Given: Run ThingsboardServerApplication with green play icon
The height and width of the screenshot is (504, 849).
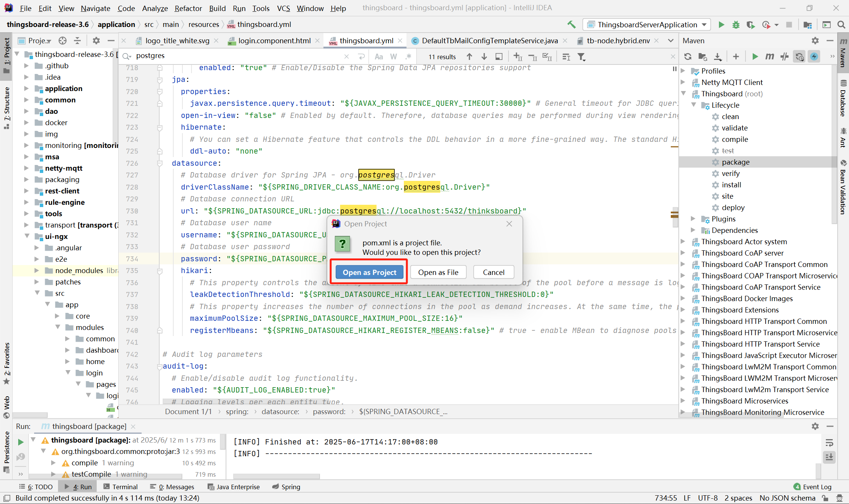Looking at the screenshot, I should (x=721, y=25).
